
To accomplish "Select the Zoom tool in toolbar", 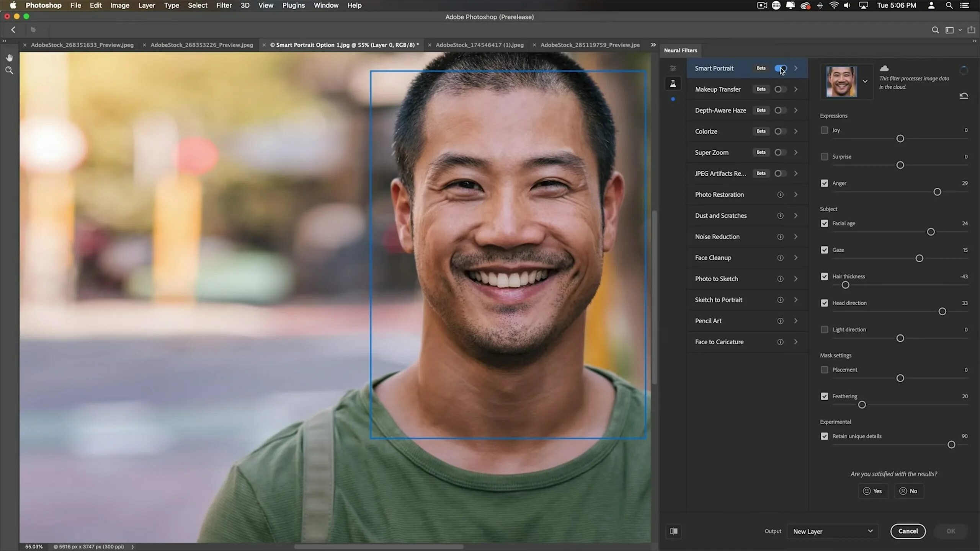I will coord(9,70).
